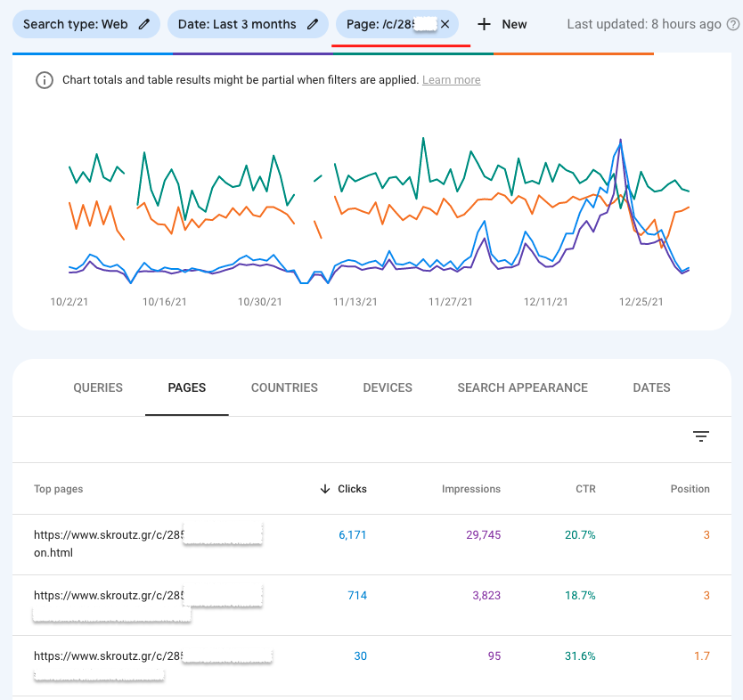This screenshot has width=743, height=700.
Task: Click the 30 clicks value
Action: (361, 656)
